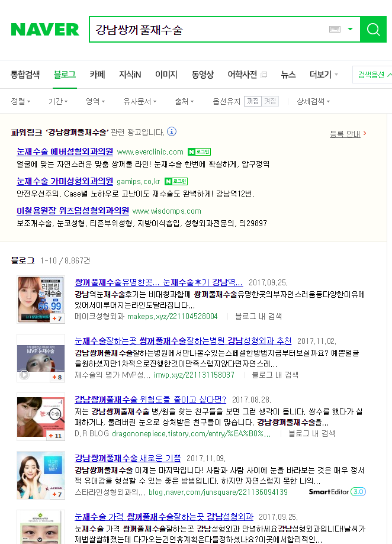Click the 어학사전 new-window icon
The image size is (392, 544).
point(264,75)
